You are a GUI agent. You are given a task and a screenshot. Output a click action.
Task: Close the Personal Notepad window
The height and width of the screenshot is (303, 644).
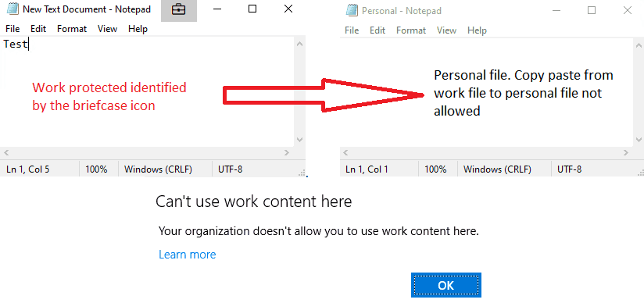click(628, 10)
